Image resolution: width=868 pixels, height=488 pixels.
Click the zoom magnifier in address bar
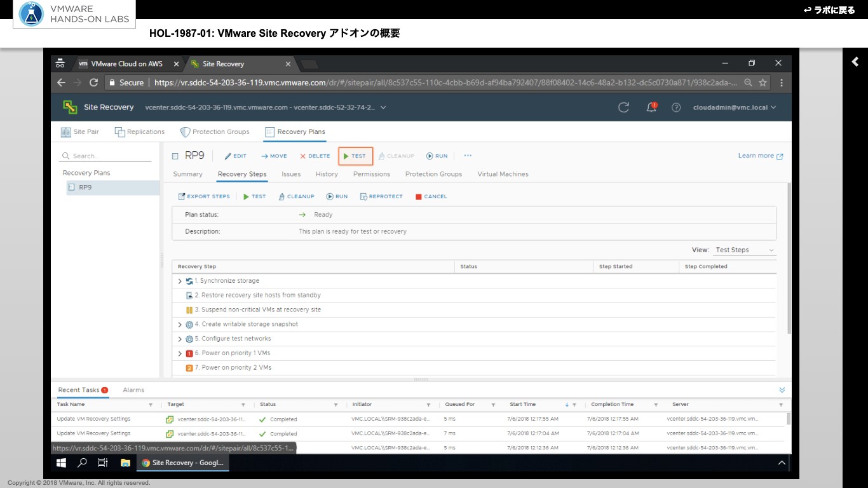click(x=748, y=83)
